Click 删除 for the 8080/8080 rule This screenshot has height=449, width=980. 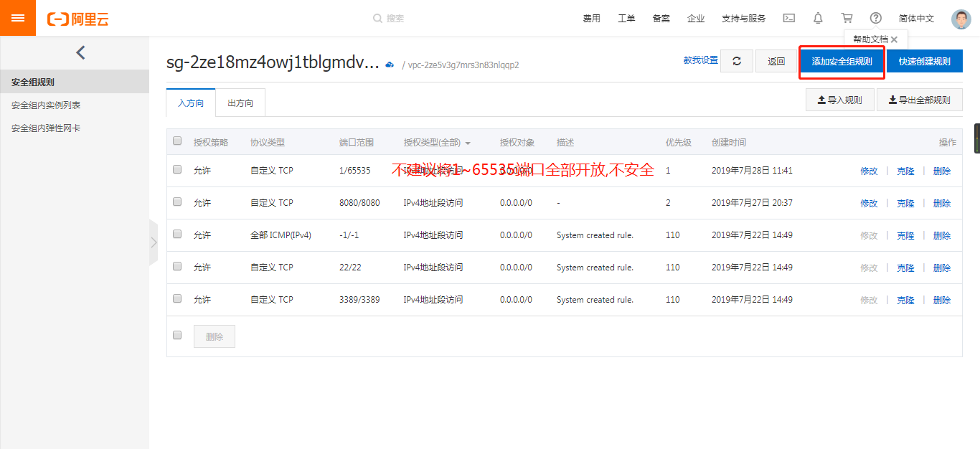942,203
